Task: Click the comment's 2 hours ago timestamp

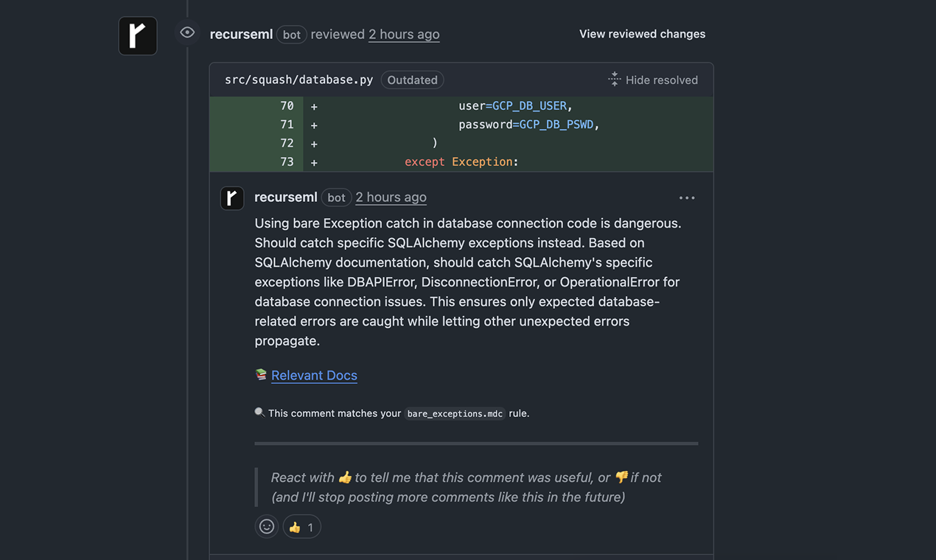Action: pos(391,197)
